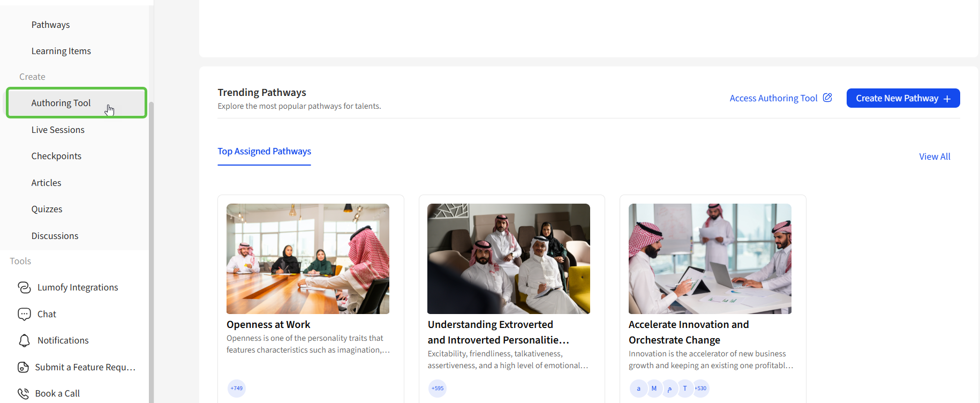Click the Lumofy Integrations icon
980x403 pixels.
[x=24, y=288]
